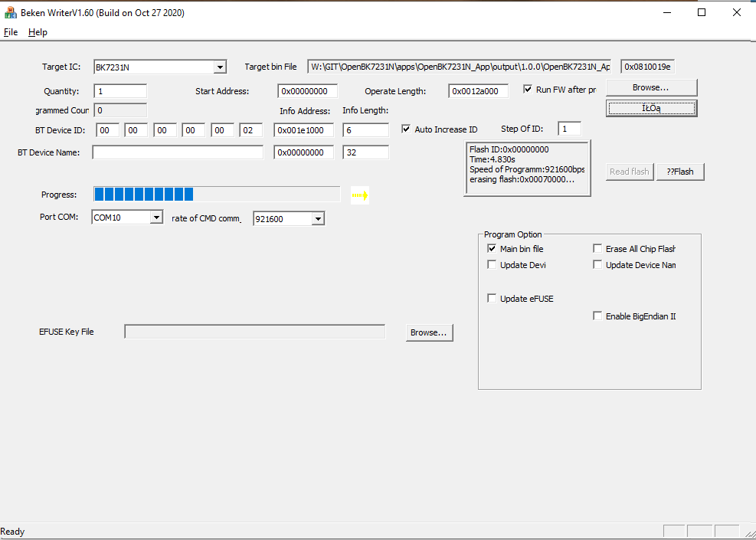Screen dimensions: 756x540
Task: Click Info Address field 0x001e1000
Action: (304, 129)
